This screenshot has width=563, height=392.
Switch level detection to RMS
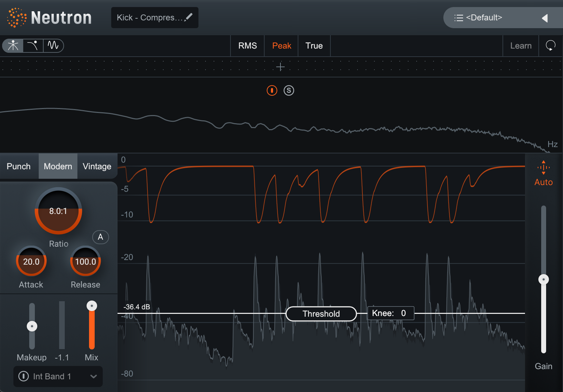(247, 46)
